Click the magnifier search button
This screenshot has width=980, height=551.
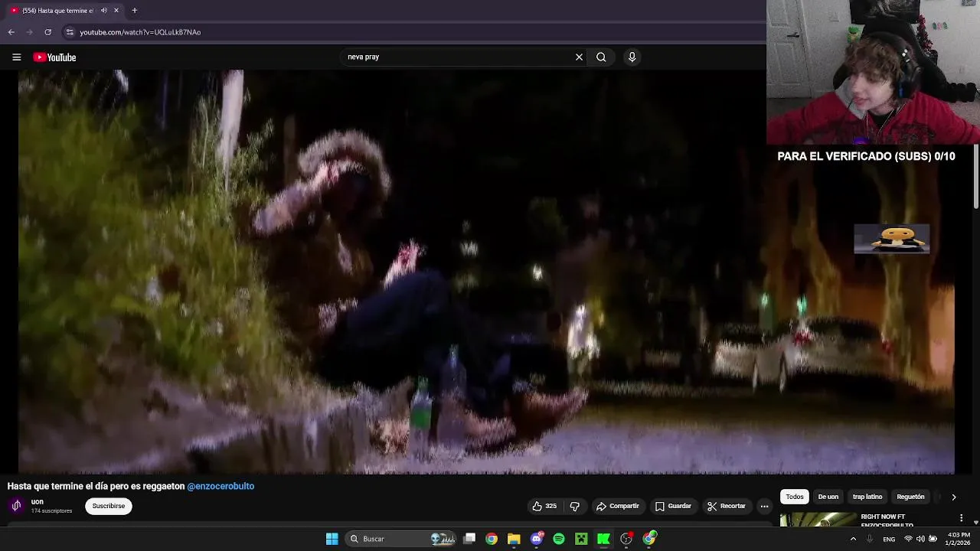[x=601, y=57]
